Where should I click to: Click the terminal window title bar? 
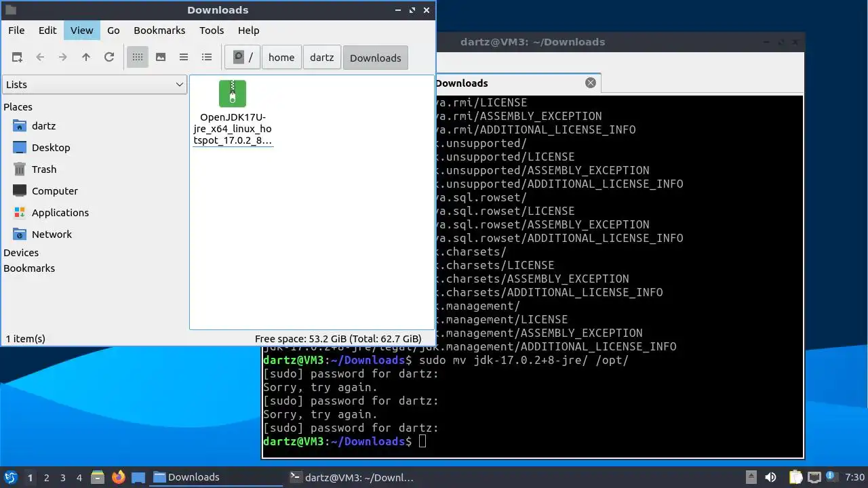coord(532,42)
